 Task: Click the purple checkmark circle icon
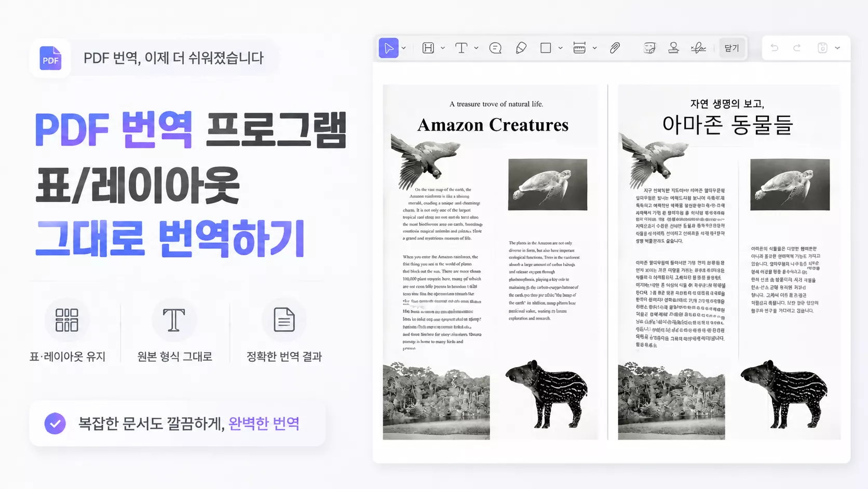pyautogui.click(x=55, y=424)
